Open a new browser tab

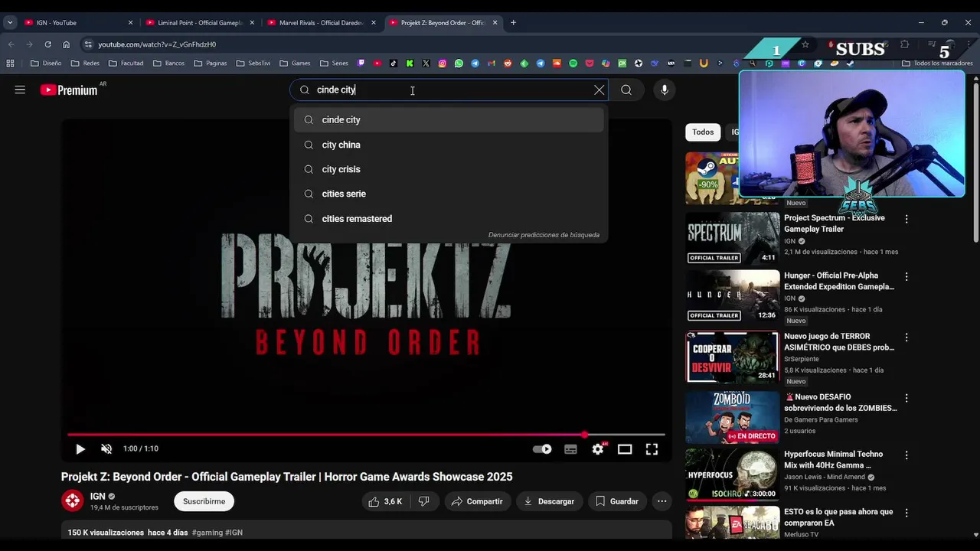click(513, 23)
